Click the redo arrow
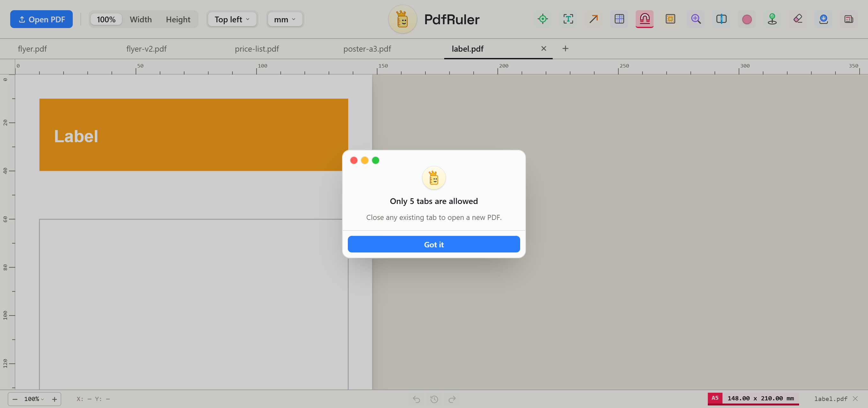The width and height of the screenshot is (868, 408). pyautogui.click(x=452, y=399)
